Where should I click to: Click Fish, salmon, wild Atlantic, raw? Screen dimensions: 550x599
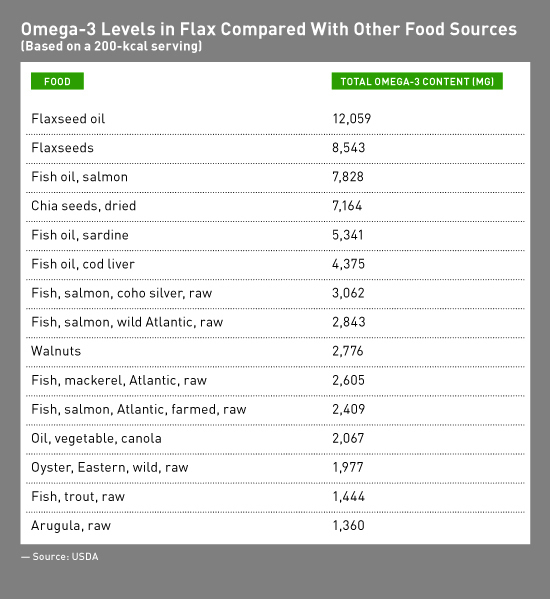tap(127, 322)
